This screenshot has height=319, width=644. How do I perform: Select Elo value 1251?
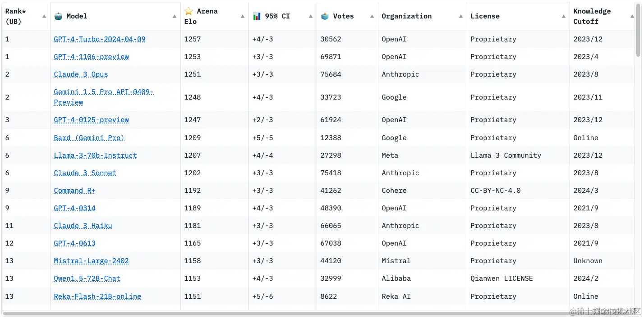(x=193, y=74)
